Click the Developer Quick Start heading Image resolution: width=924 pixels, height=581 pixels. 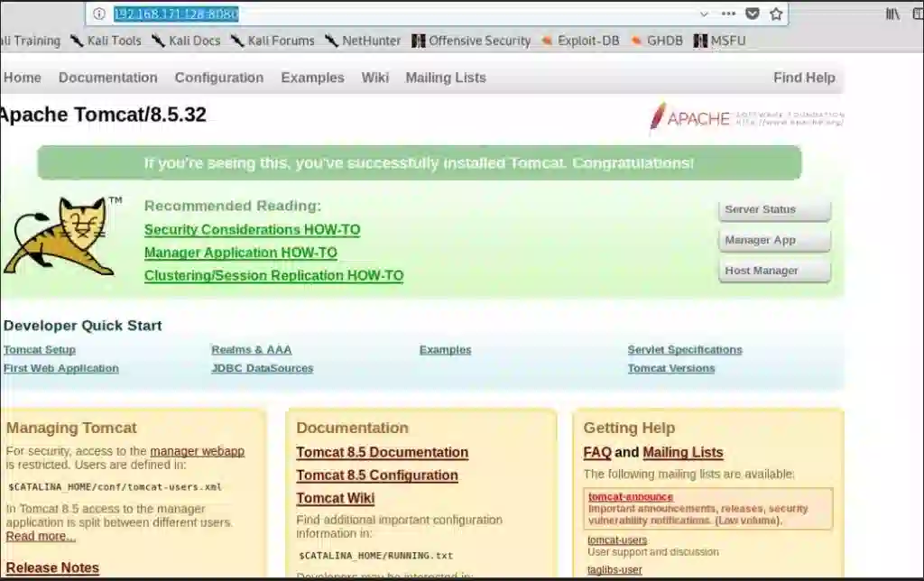tap(82, 326)
